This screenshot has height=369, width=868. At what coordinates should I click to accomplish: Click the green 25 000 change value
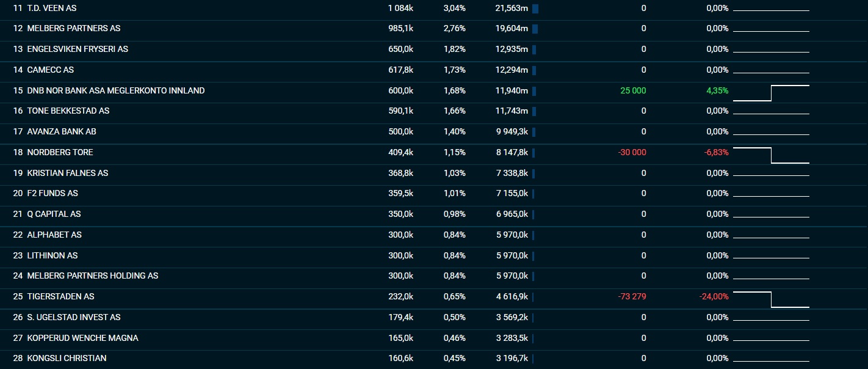[633, 90]
